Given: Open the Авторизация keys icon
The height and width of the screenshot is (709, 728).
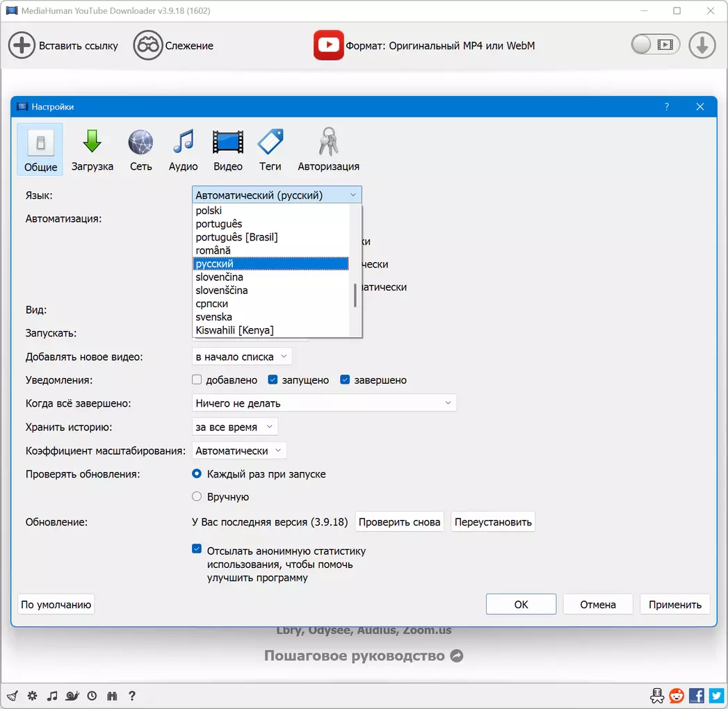Looking at the screenshot, I should (x=328, y=142).
